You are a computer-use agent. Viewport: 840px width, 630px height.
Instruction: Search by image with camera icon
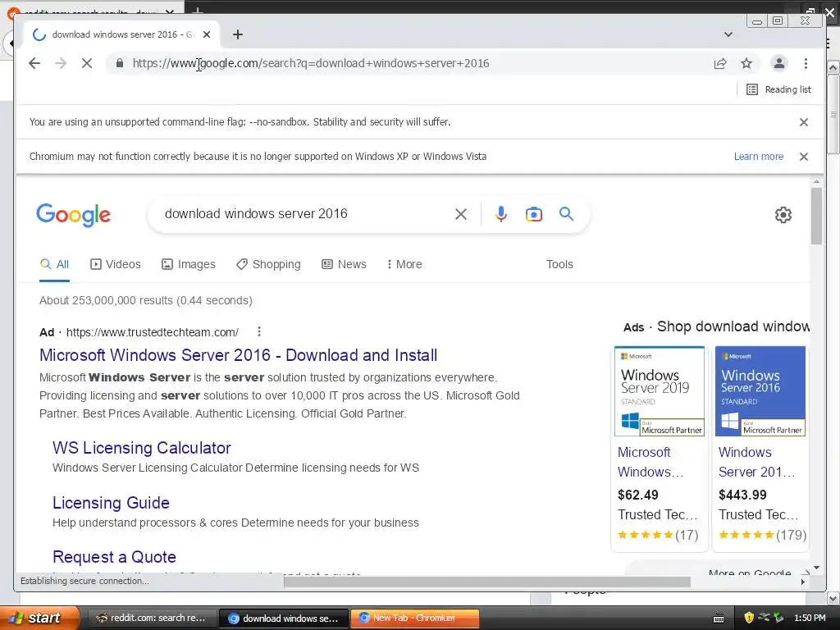point(533,214)
